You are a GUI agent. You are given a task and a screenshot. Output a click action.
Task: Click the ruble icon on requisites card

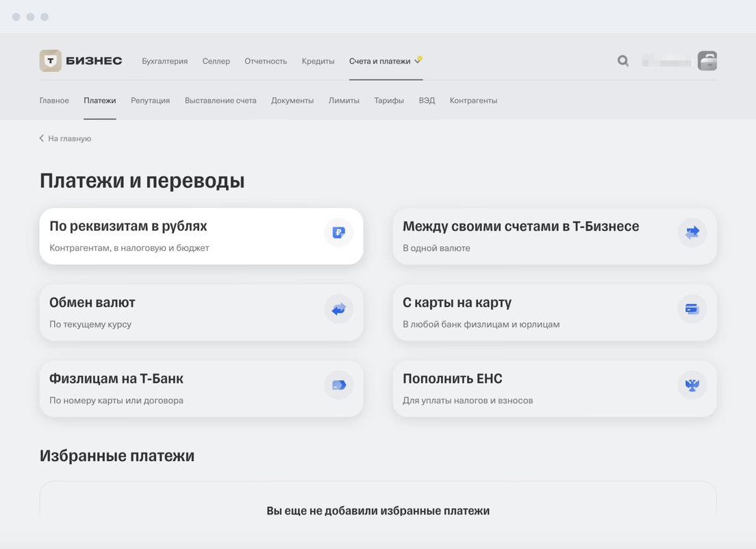click(x=338, y=233)
